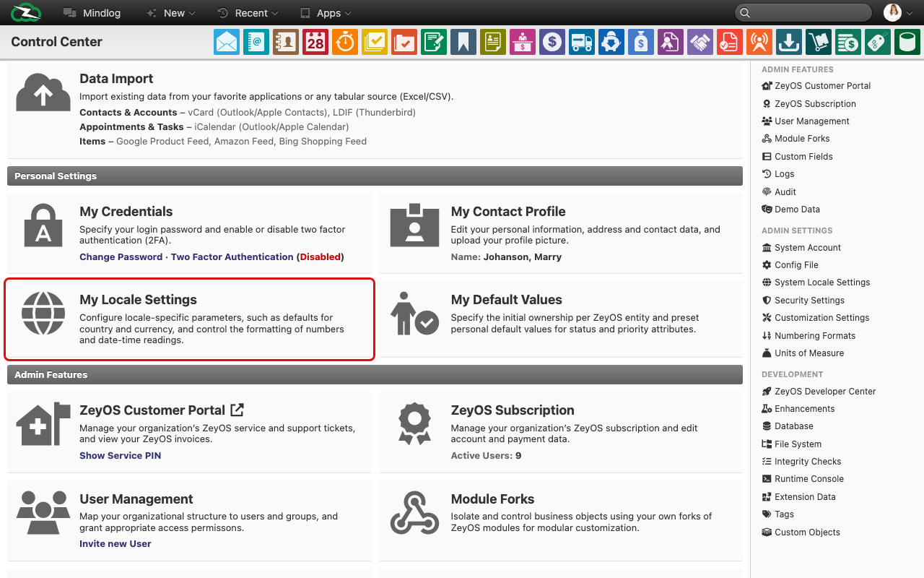Open Logs in sidebar
This screenshot has height=578, width=924.
click(778, 174)
